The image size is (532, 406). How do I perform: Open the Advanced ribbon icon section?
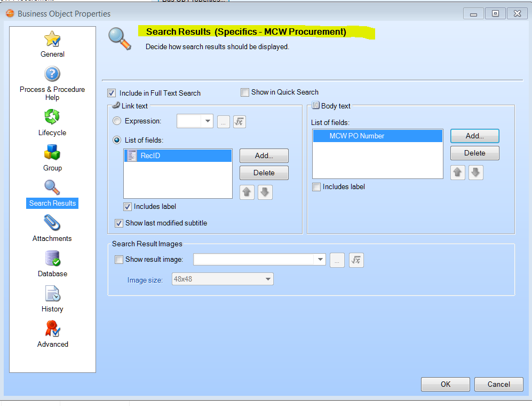(52, 329)
